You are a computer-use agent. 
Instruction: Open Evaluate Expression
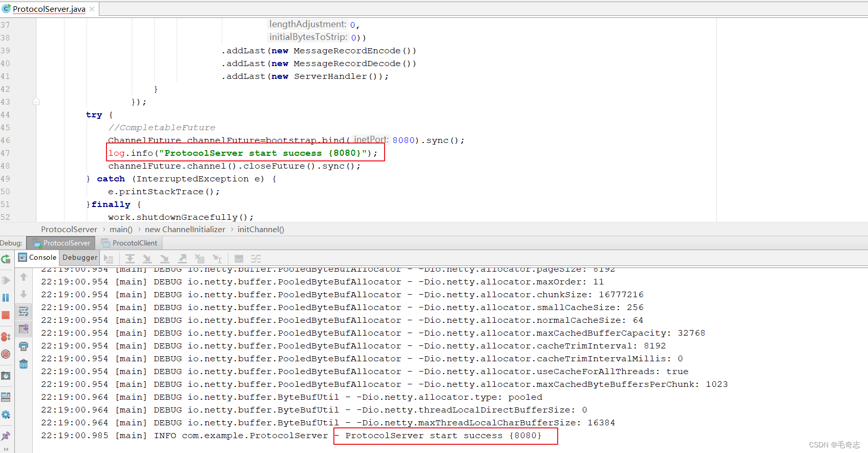coord(239,259)
